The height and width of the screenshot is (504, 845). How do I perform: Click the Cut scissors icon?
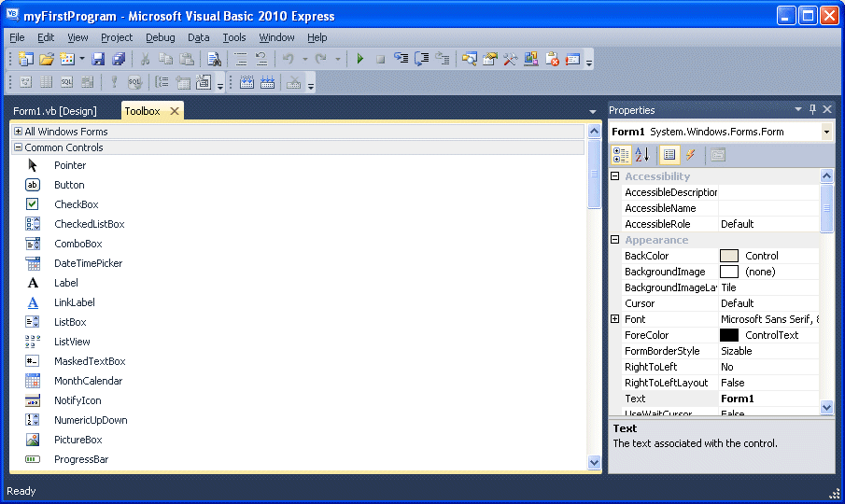pyautogui.click(x=145, y=59)
